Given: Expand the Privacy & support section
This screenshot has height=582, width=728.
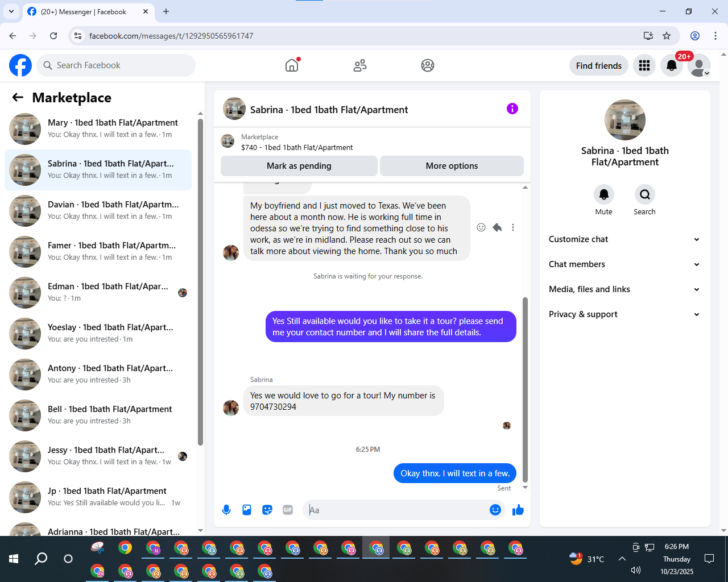Looking at the screenshot, I should pos(624,314).
